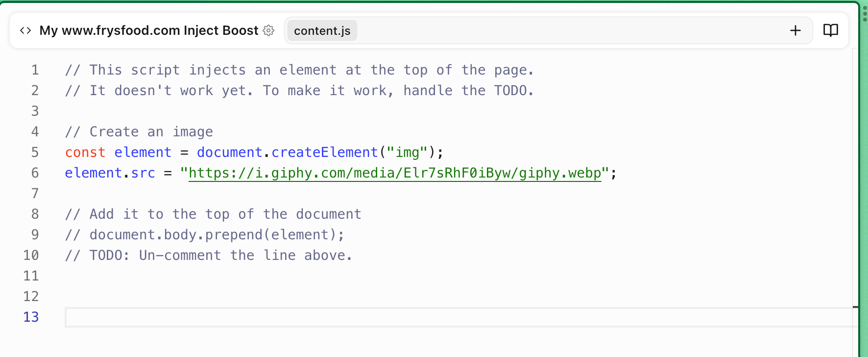Image resolution: width=868 pixels, height=357 pixels.
Task: Click line number 8 in gutter
Action: pyautogui.click(x=35, y=214)
